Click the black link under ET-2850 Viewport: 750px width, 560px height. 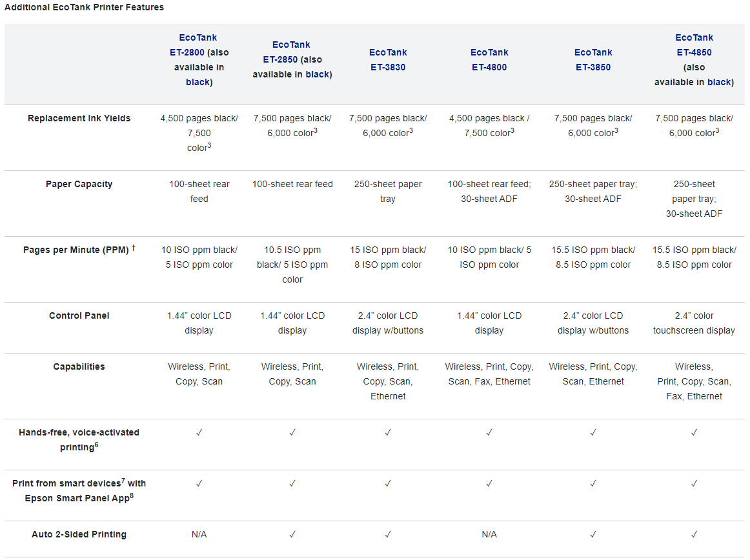coord(318,75)
